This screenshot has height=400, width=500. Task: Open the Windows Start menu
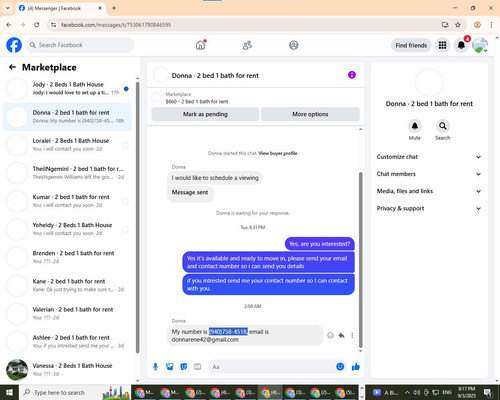click(x=9, y=392)
